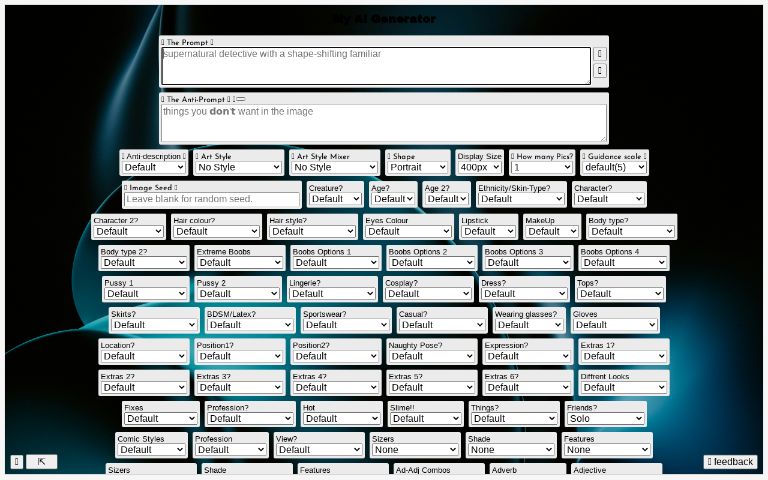This screenshot has height=480, width=768.
Task: Open the Art Style dropdown
Action: click(238, 168)
